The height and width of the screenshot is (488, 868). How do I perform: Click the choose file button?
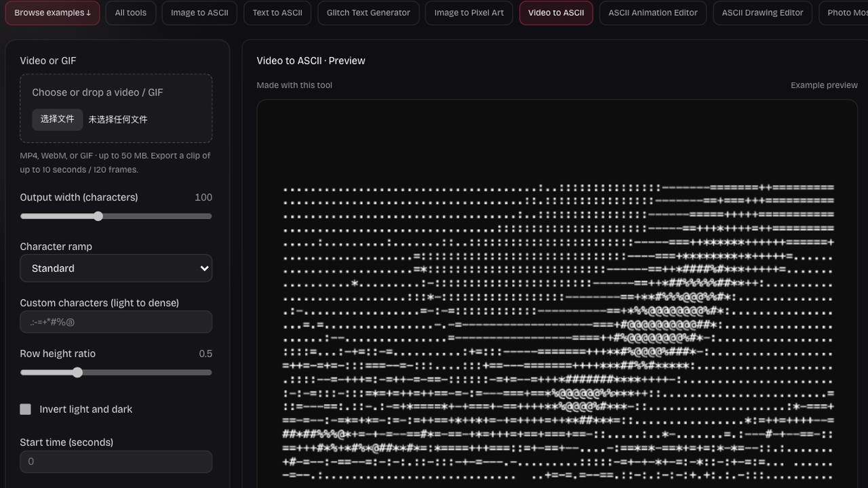(58, 119)
